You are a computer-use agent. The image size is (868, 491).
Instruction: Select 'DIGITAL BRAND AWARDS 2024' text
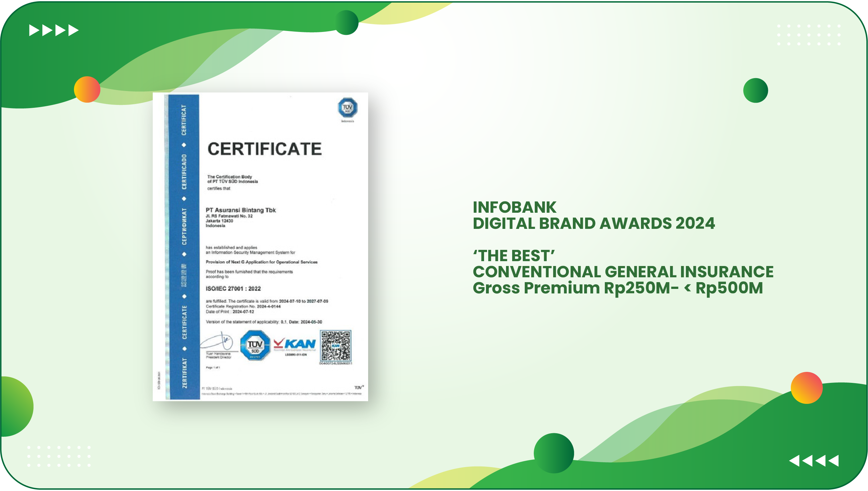[594, 223]
